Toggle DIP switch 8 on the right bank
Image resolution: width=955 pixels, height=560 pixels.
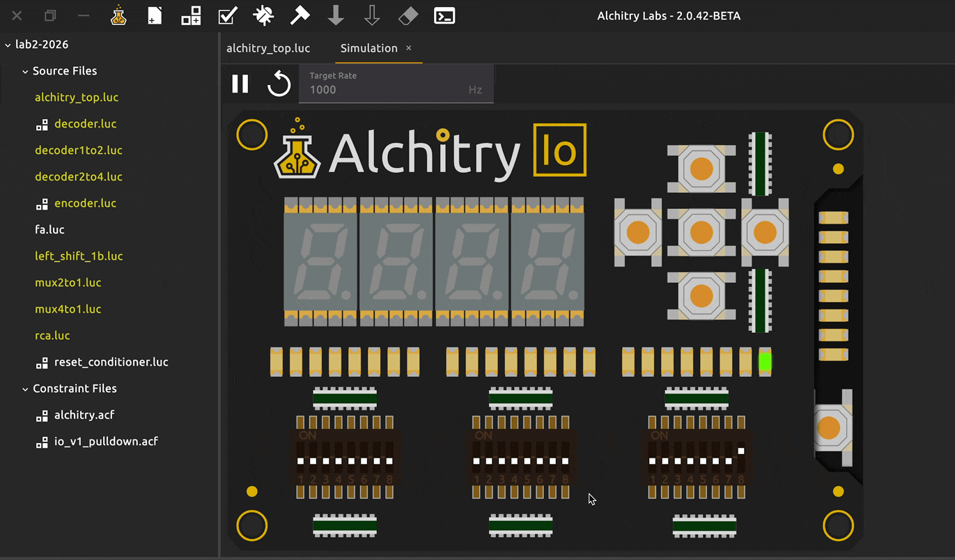tap(741, 456)
